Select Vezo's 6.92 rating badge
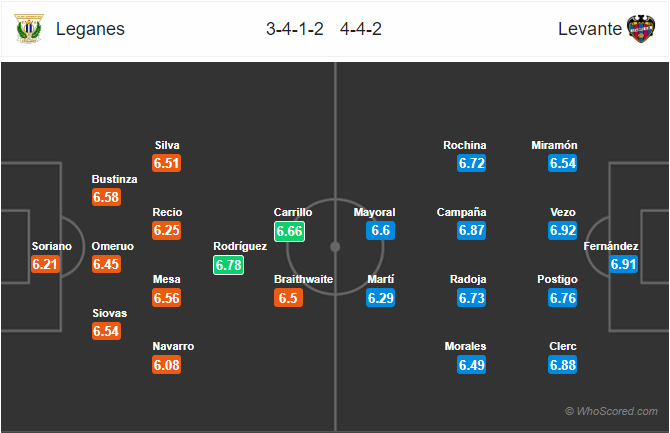The image size is (670, 433). (x=563, y=231)
